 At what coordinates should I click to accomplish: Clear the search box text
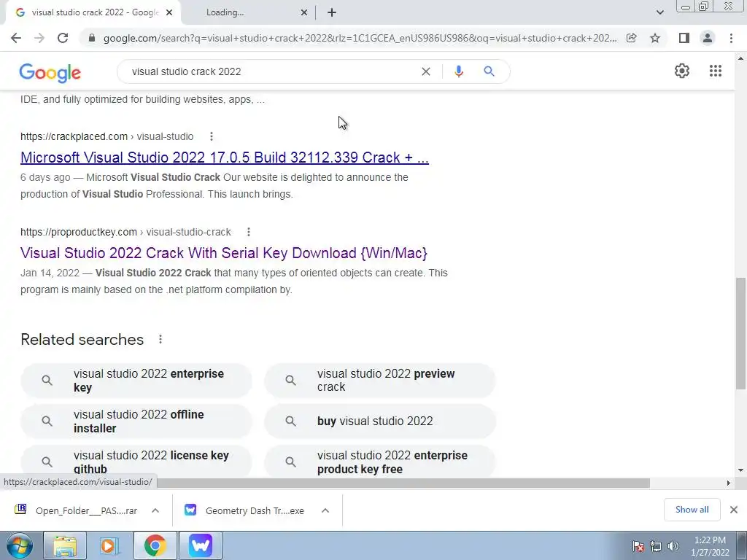[x=426, y=71]
